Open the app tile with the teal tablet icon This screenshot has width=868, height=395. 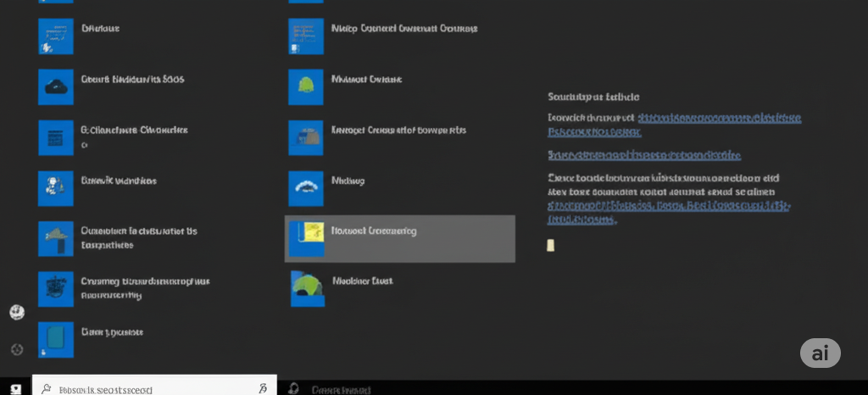55,340
